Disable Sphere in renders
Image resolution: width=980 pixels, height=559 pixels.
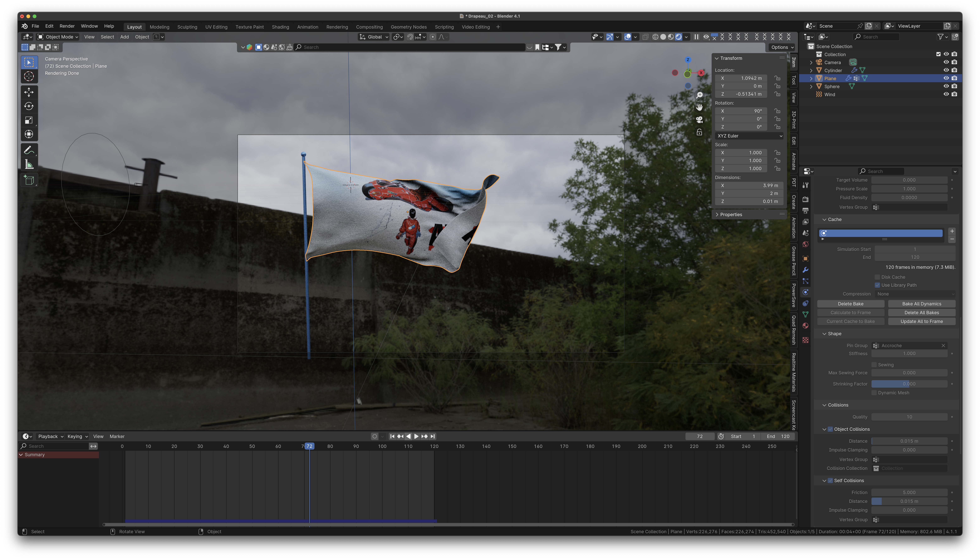(954, 86)
